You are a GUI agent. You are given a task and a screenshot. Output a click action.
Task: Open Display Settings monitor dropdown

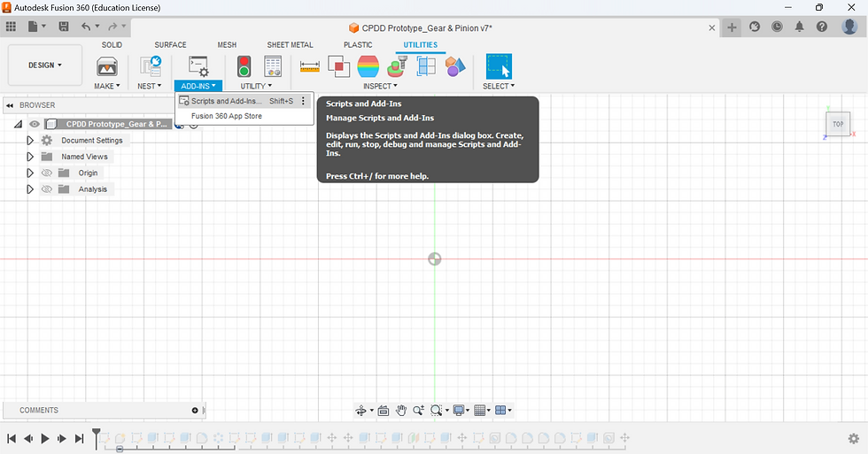click(x=461, y=411)
